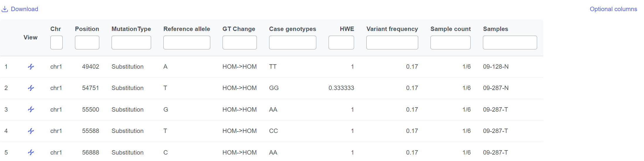Open view icon for position 55588

tap(31, 131)
